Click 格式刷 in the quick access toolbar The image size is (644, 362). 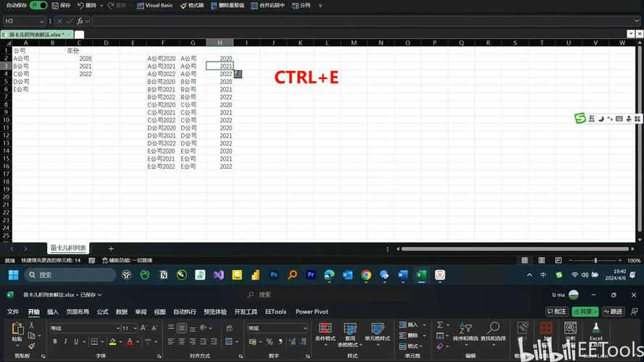pos(192,5)
